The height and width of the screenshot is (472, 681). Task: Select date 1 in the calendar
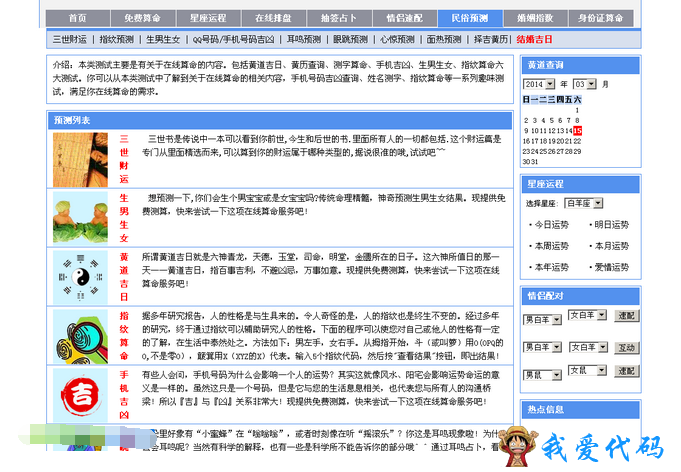[577, 110]
